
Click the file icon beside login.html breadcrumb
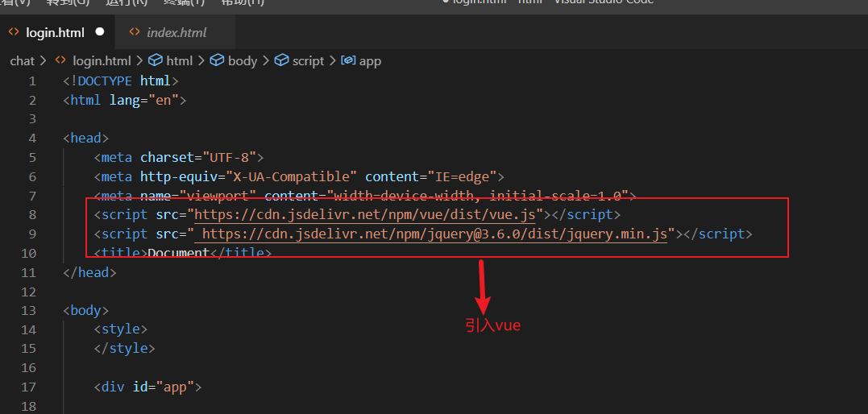tap(62, 60)
